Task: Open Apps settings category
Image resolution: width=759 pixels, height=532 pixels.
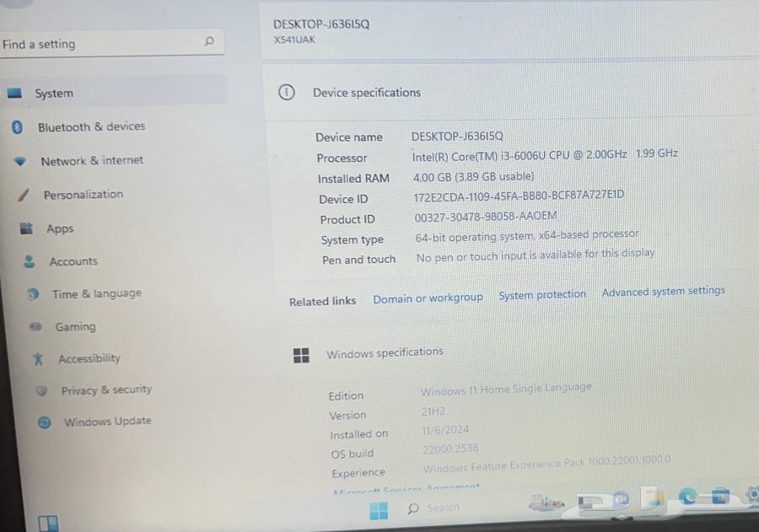Action: pyautogui.click(x=60, y=228)
